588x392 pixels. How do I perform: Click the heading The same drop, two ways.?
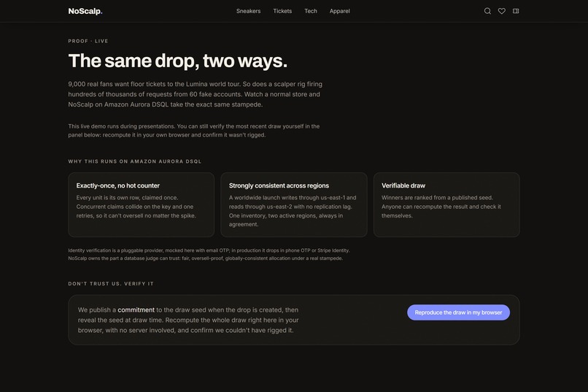click(178, 61)
